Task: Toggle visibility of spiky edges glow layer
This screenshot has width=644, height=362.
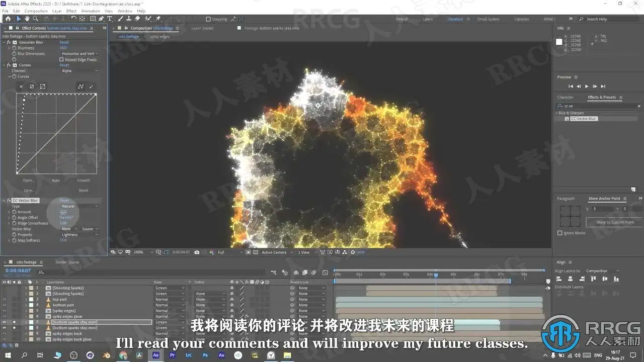Action: click(4, 316)
